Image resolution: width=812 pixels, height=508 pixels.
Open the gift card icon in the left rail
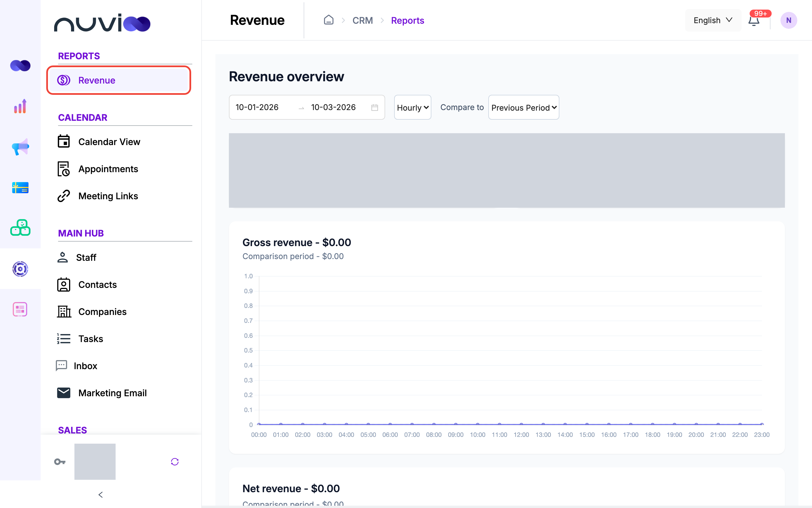pos(20,187)
